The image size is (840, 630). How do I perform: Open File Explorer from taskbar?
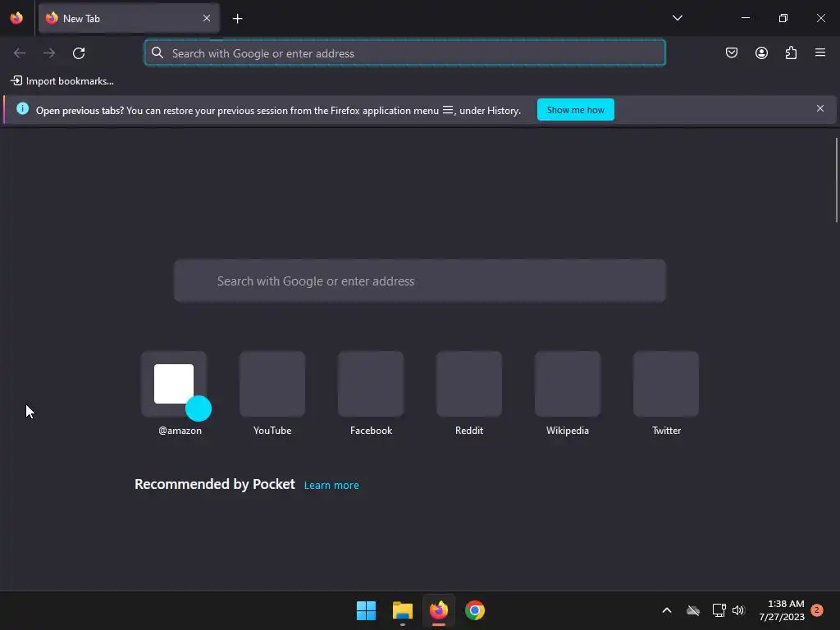coord(402,610)
